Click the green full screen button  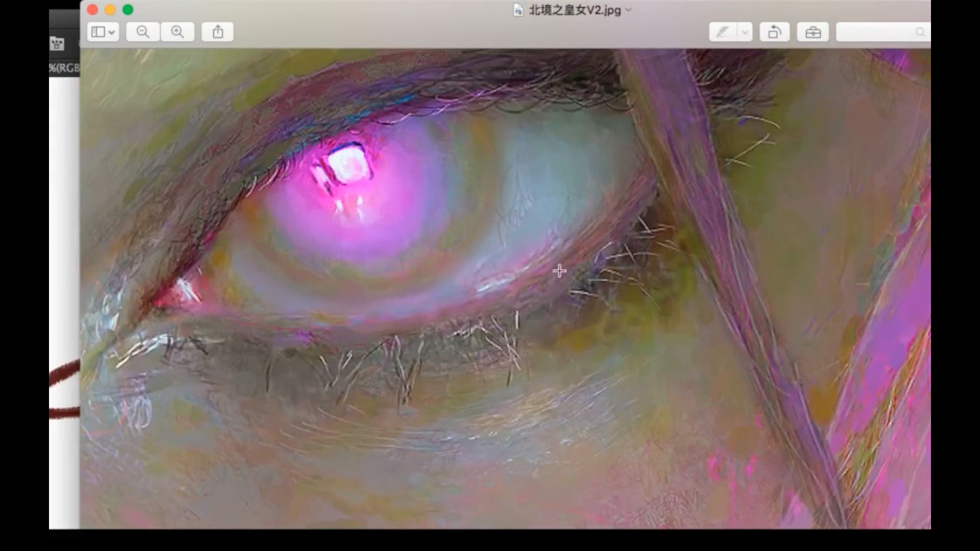128,10
